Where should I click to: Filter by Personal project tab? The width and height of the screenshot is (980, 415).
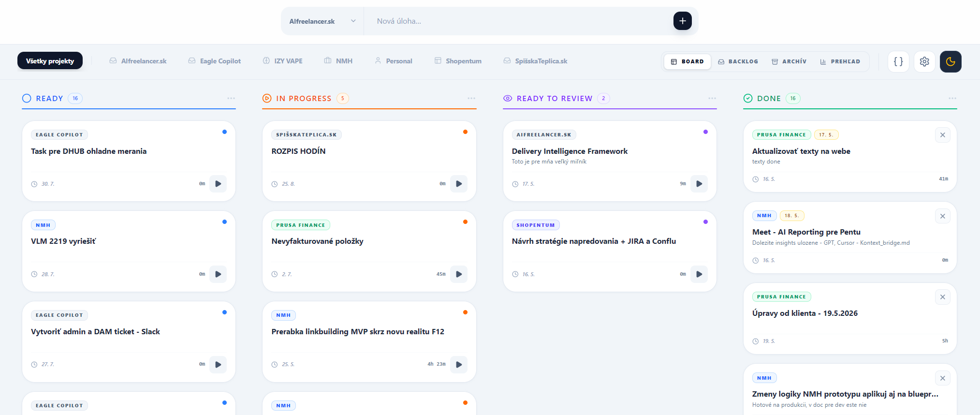[394, 61]
